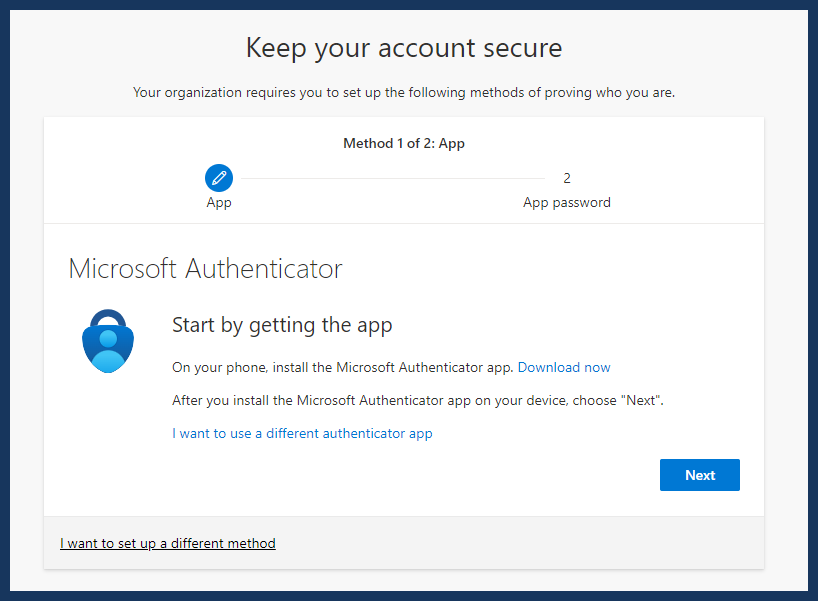Click the "Keep your account secure" heading
818x601 pixels.
404,48
